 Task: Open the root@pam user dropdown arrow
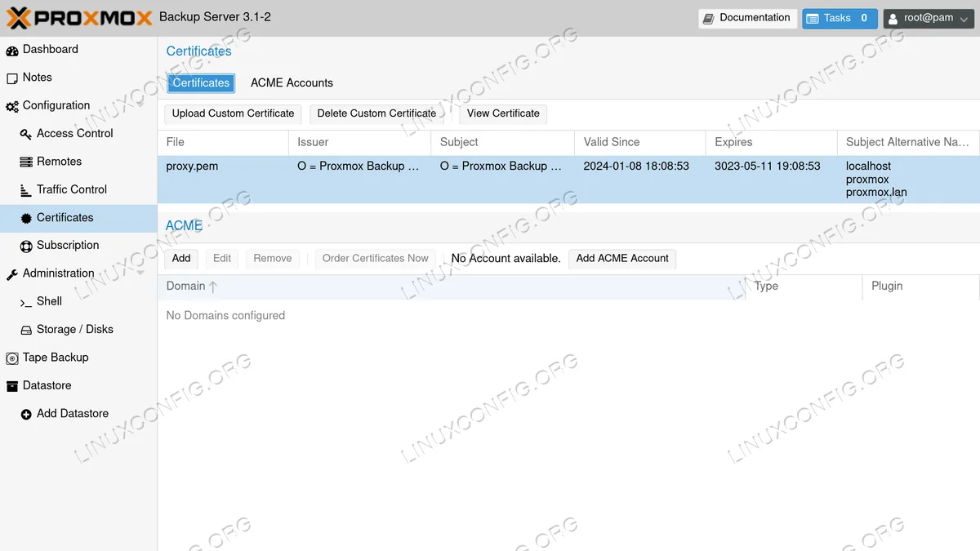[x=964, y=19]
